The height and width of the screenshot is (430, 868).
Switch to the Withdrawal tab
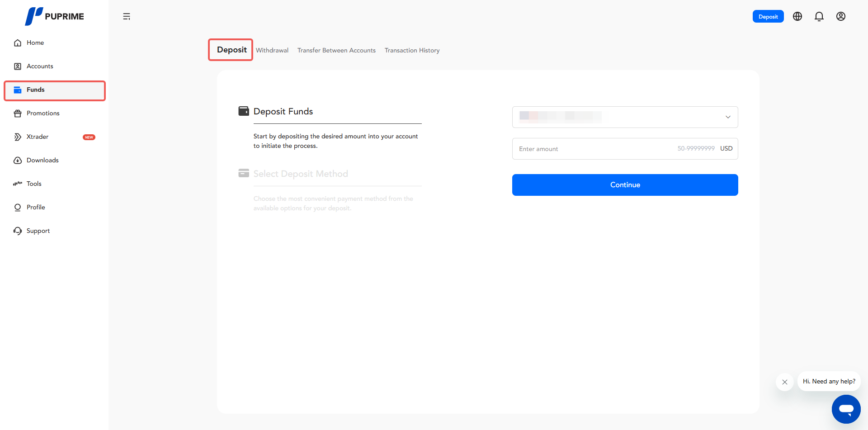[272, 51]
